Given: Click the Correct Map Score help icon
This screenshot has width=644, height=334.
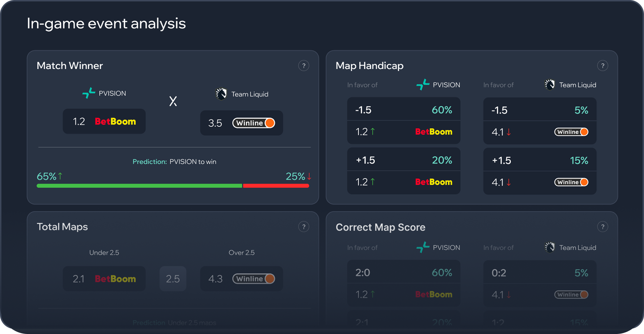Looking at the screenshot, I should coord(602,227).
